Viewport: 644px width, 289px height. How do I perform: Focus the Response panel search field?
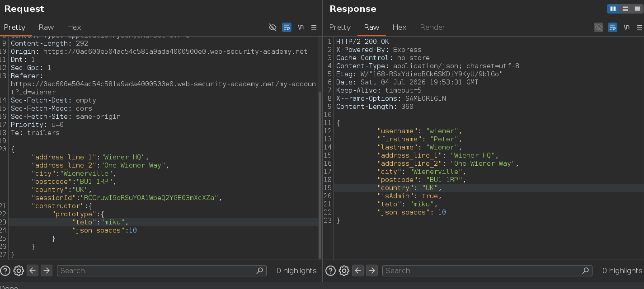coord(487,270)
